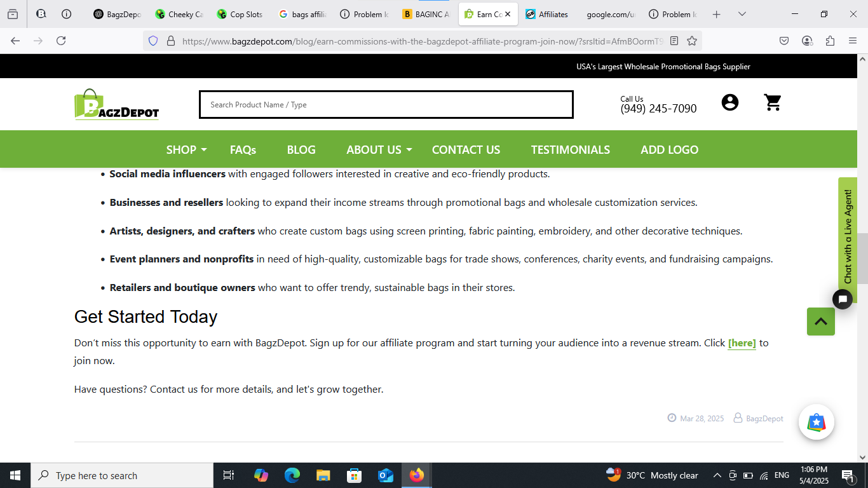Open Copilot icon on taskbar
This screenshot has width=868, height=488.
coord(261,475)
